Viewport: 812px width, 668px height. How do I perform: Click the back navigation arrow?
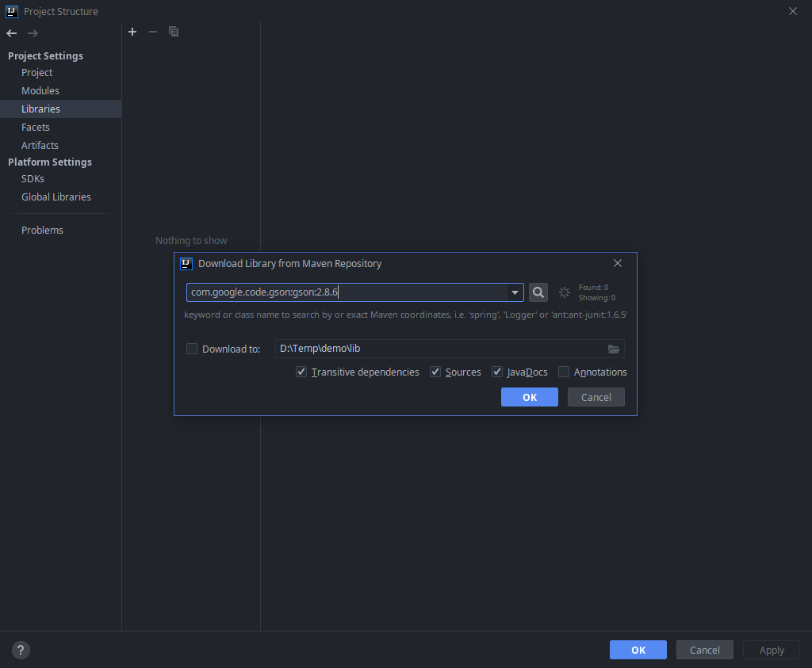click(12, 33)
